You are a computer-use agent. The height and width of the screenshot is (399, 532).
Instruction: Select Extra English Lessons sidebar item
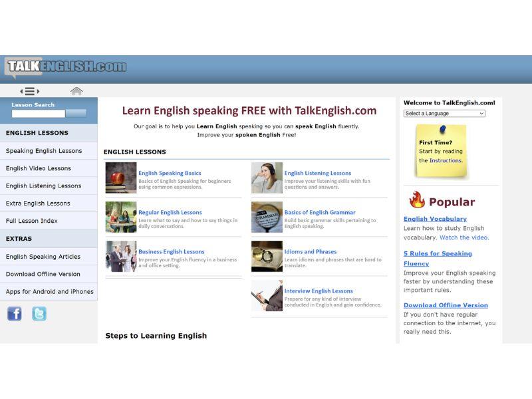49,203
